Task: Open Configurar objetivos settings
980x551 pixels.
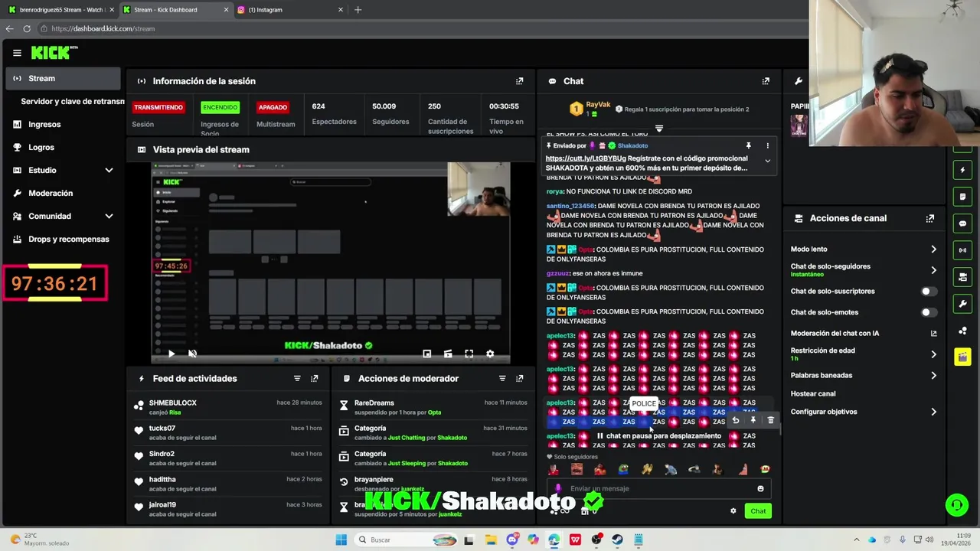Action: [863, 412]
